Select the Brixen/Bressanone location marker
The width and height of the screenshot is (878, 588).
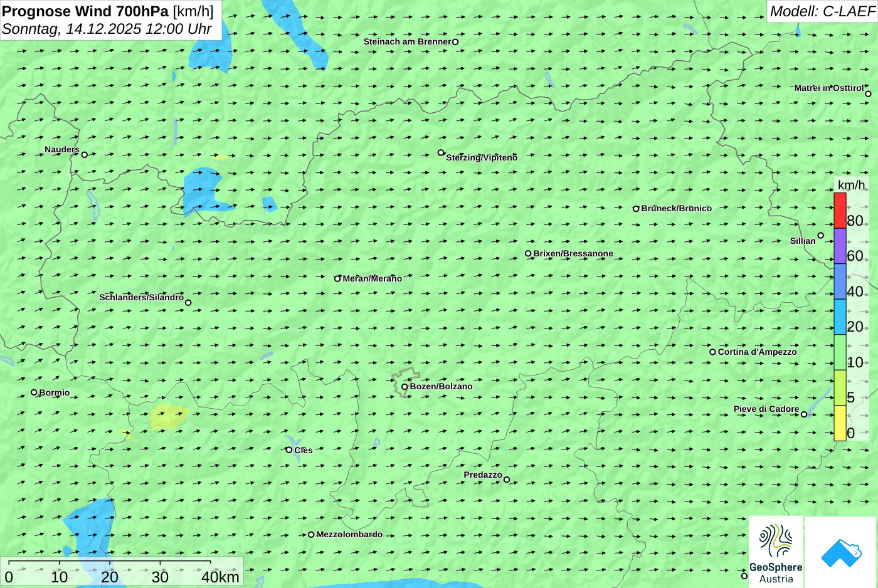click(528, 254)
